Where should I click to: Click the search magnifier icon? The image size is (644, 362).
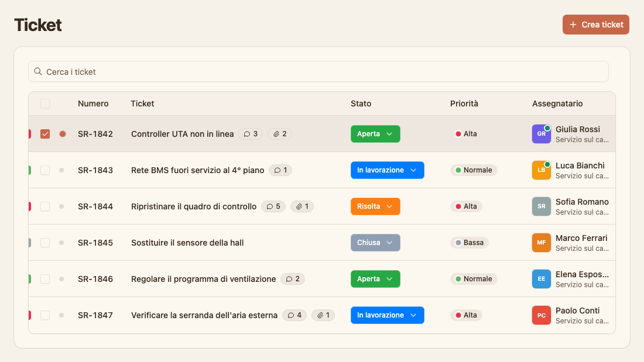click(38, 72)
